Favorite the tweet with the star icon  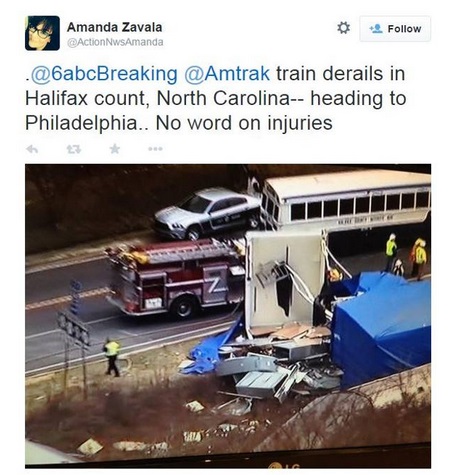tap(115, 149)
